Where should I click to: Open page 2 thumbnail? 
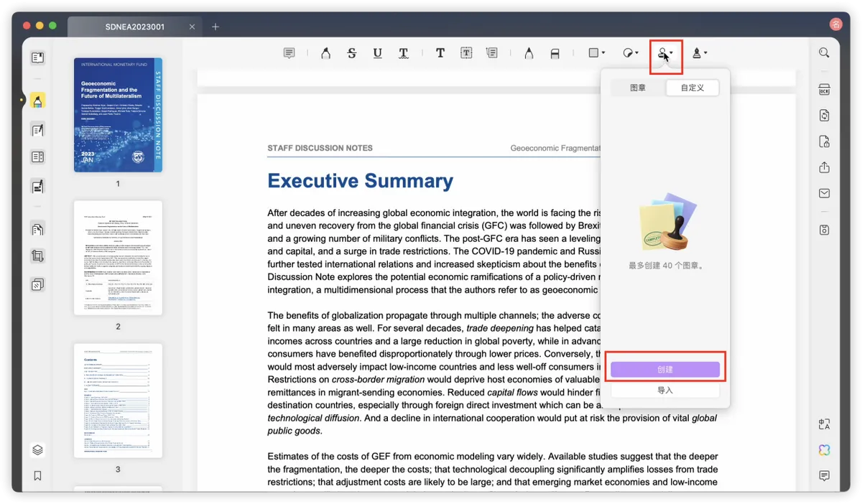[118, 258]
